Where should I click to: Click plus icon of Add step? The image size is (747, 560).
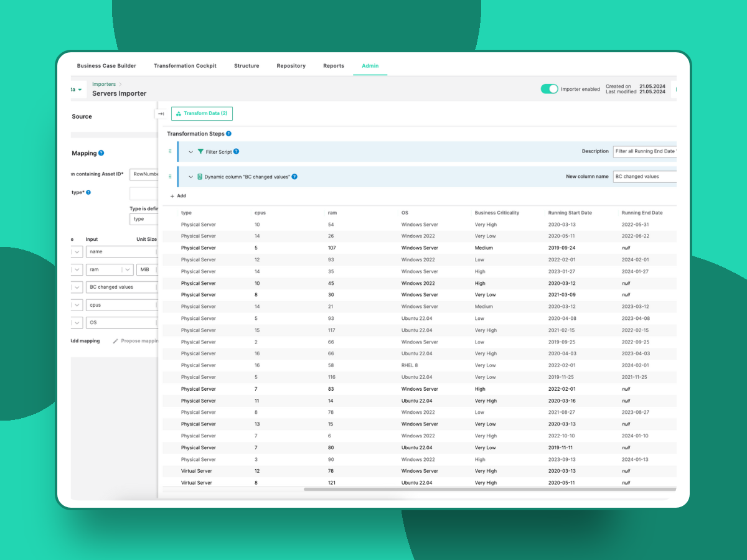click(x=172, y=196)
